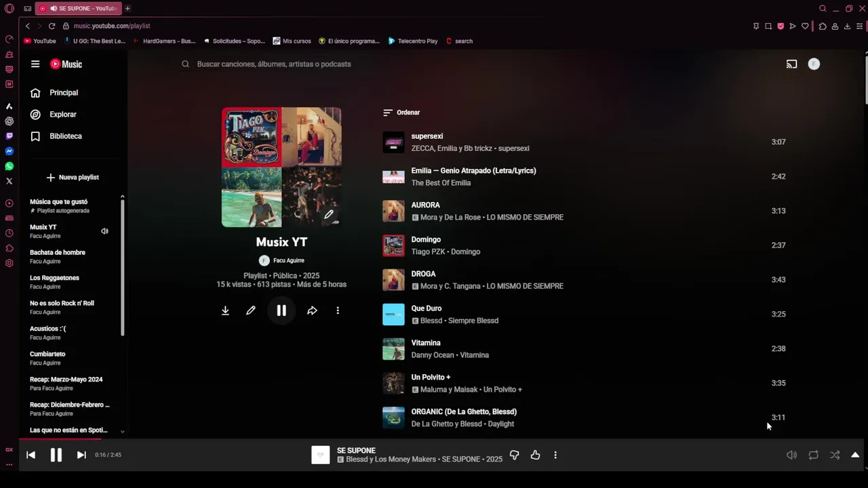Toggle repeat mode
Viewport: 868px width, 488px height.
coord(813,455)
